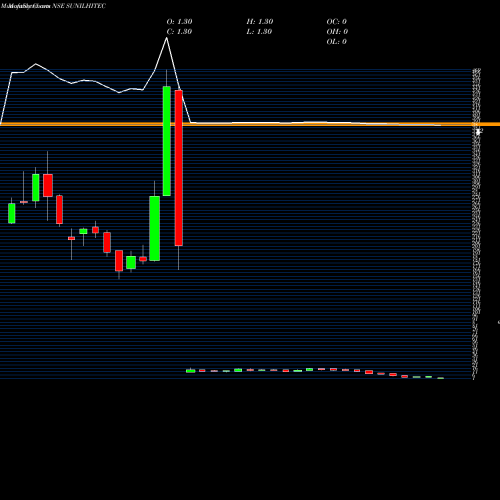Click the tallest green candlestick body
The height and width of the screenshot is (500, 500).
click(x=167, y=141)
